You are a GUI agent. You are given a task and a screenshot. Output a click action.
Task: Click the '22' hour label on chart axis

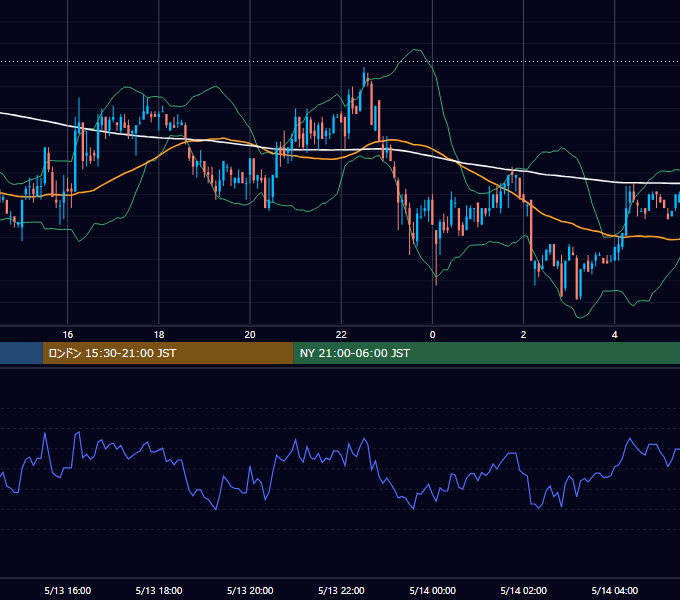pyautogui.click(x=341, y=335)
